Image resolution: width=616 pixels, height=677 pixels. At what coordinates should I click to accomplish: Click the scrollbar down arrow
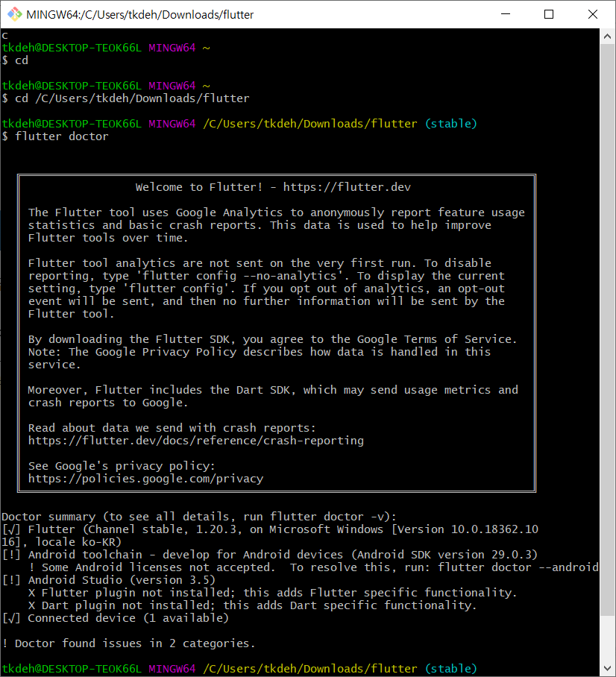607,668
